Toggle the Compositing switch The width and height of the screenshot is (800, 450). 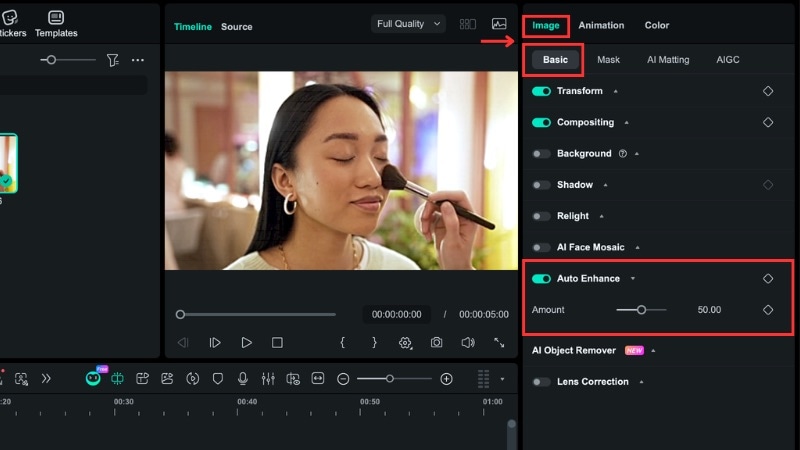(x=541, y=122)
